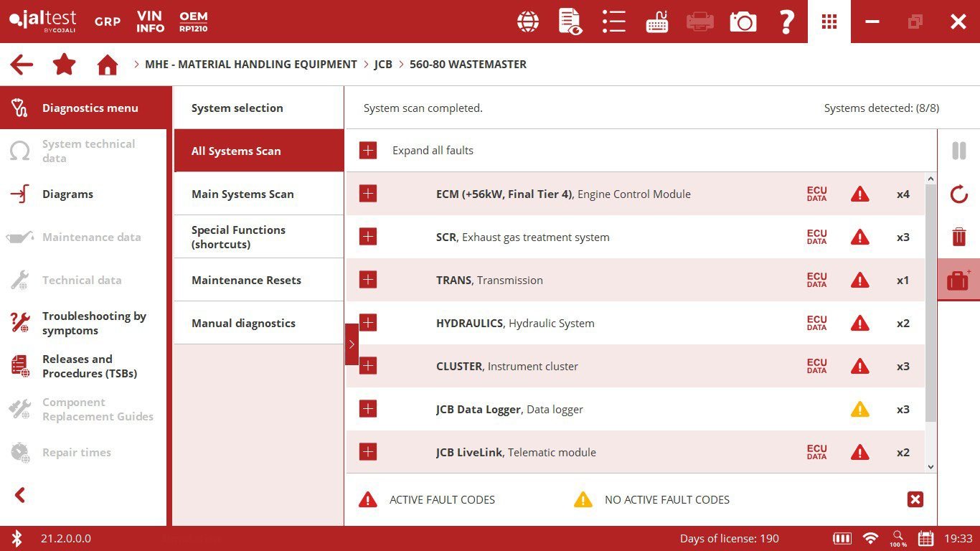Viewport: 980px width, 551px height.
Task: Close the fault codes legend bar
Action: pyautogui.click(x=915, y=499)
